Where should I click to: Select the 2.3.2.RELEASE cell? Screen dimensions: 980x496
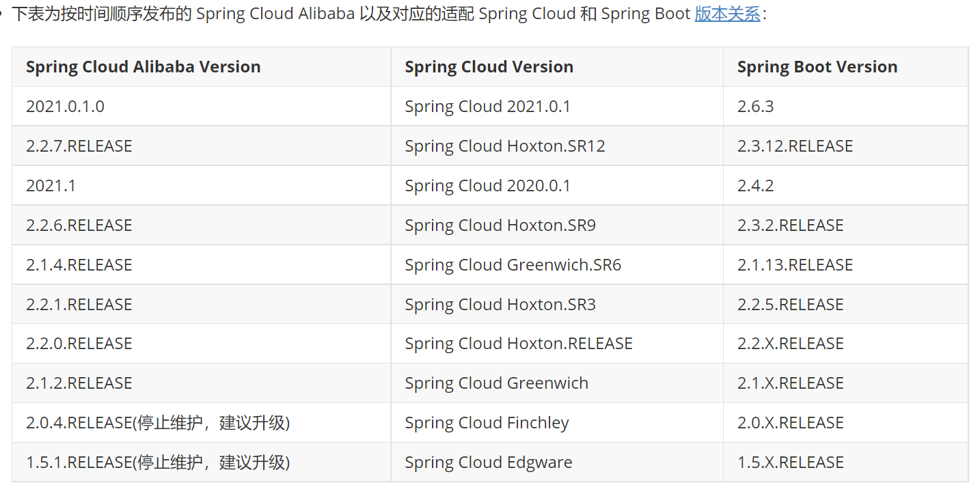pyautogui.click(x=845, y=225)
